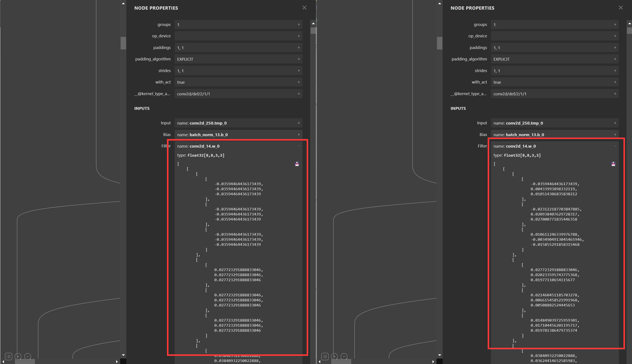632x364 pixels.
Task: Expand padding_algorithm attribute in right panel
Action: click(615, 59)
